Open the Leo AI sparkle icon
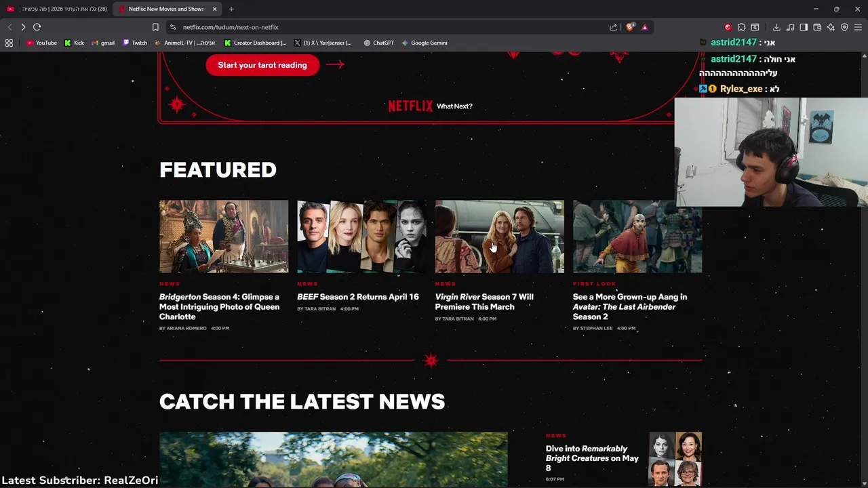Viewport: 868px width, 488px height. [831, 27]
